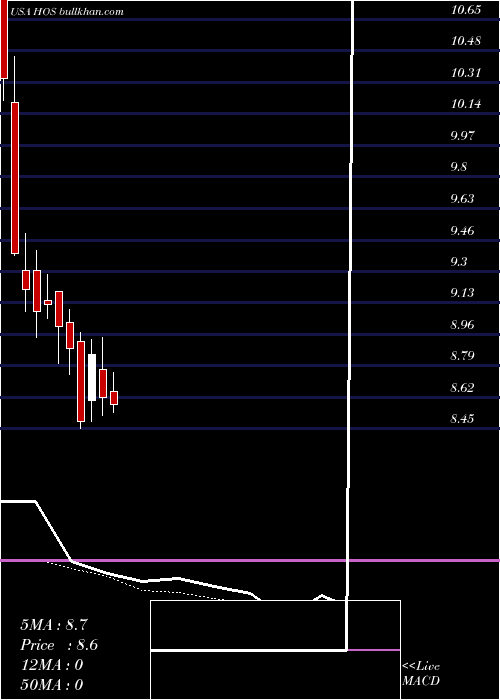500x700 pixels.
Task: Click the 10.48 price axis label
Action: tap(466, 41)
